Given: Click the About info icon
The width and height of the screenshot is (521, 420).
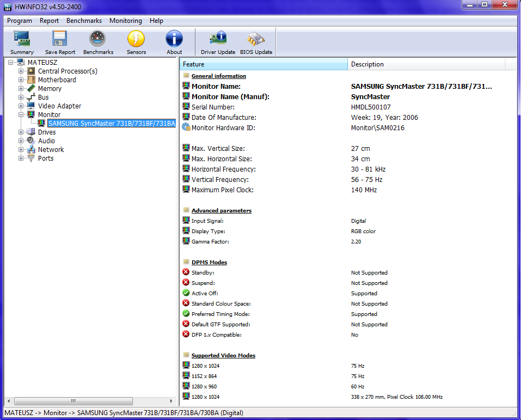Looking at the screenshot, I should (x=174, y=39).
